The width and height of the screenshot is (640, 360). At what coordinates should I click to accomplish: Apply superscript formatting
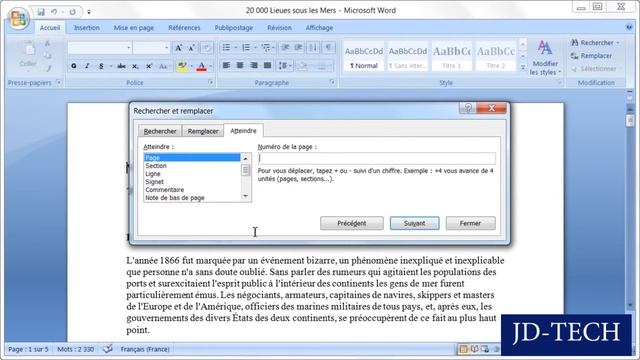149,66
